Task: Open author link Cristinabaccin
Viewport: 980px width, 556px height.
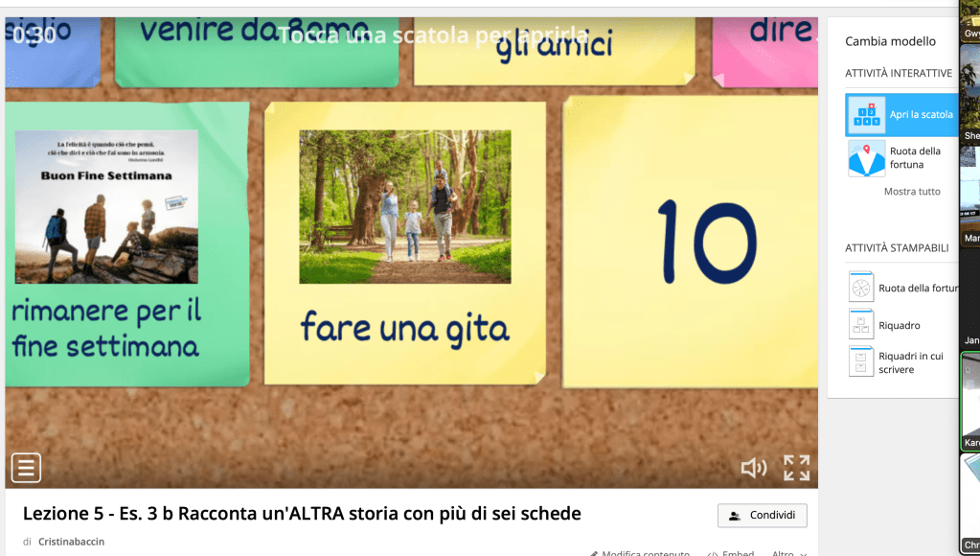Action: pyautogui.click(x=71, y=542)
